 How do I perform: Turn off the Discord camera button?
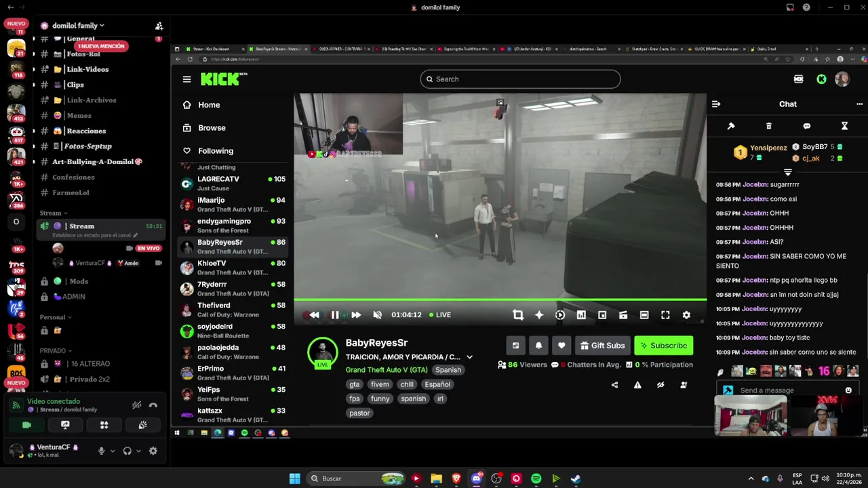point(26,425)
